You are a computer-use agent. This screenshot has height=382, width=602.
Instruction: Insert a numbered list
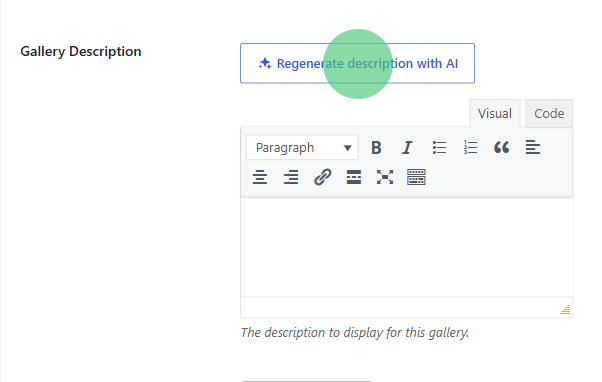(x=470, y=147)
